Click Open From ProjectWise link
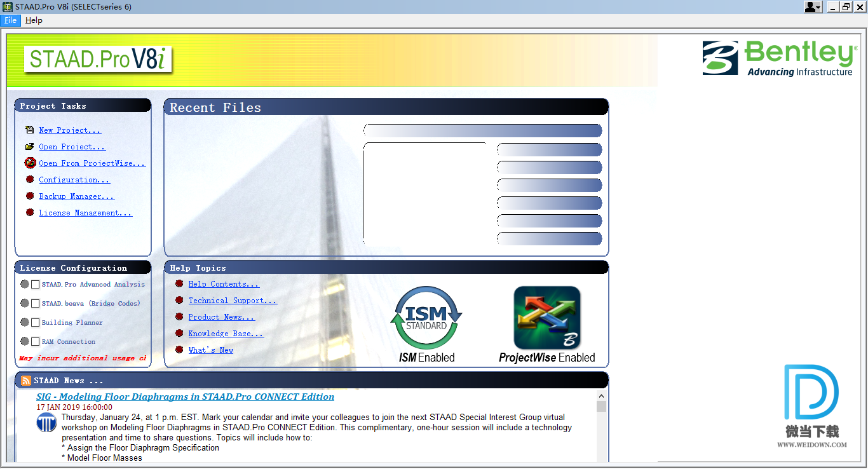The width and height of the screenshot is (868, 469). click(x=92, y=163)
